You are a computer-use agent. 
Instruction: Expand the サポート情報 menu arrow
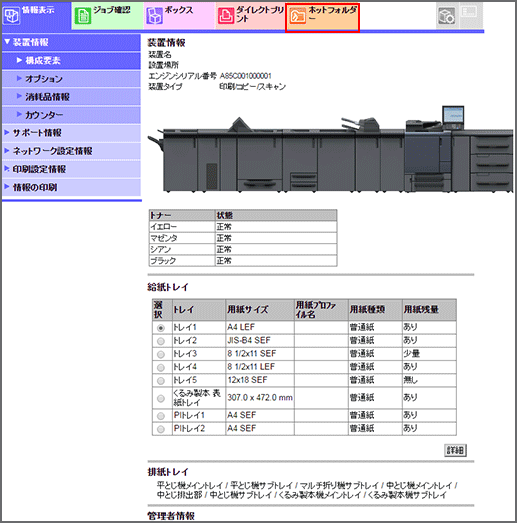click(7, 132)
